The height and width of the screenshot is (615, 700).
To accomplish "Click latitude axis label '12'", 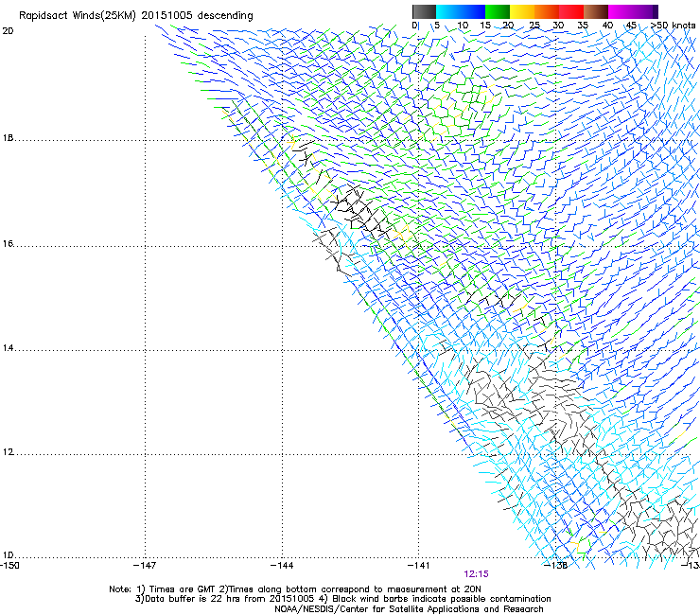I will pos(8,452).
